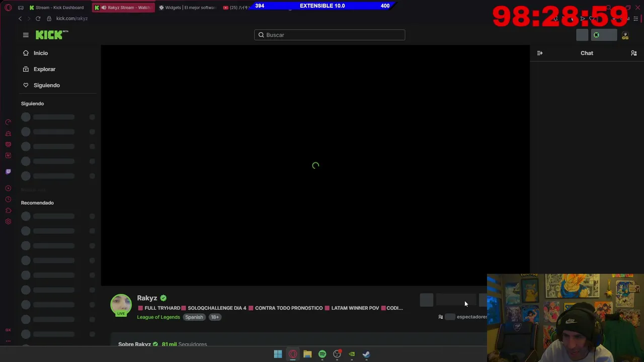
Task: Click the address bar lock icon
Action: pos(49,19)
